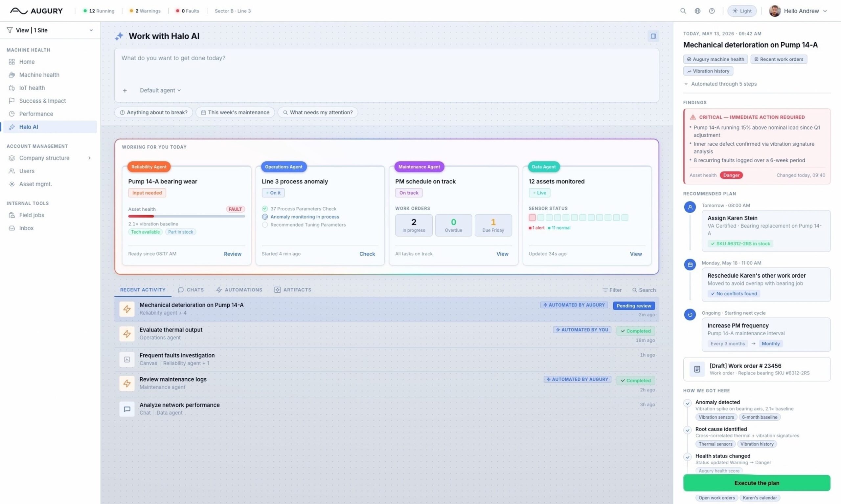This screenshot has height=504, width=841.
Task: Click the plus attach icon in prompt box
Action: 125,90
